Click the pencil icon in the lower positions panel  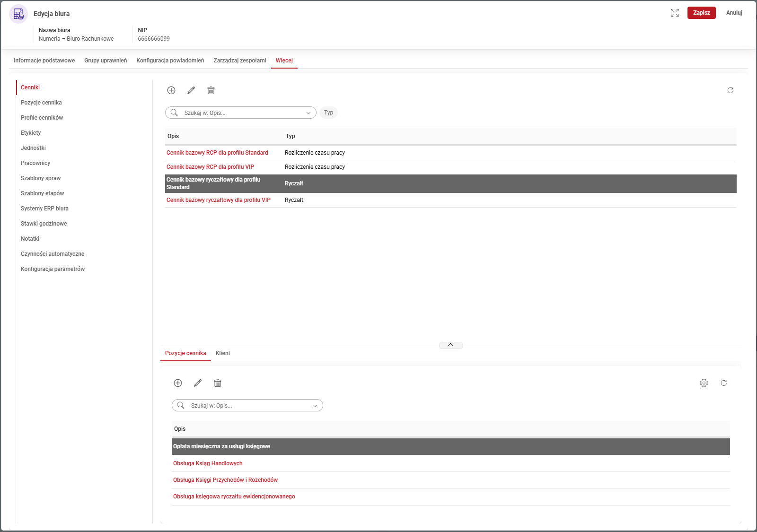point(198,383)
